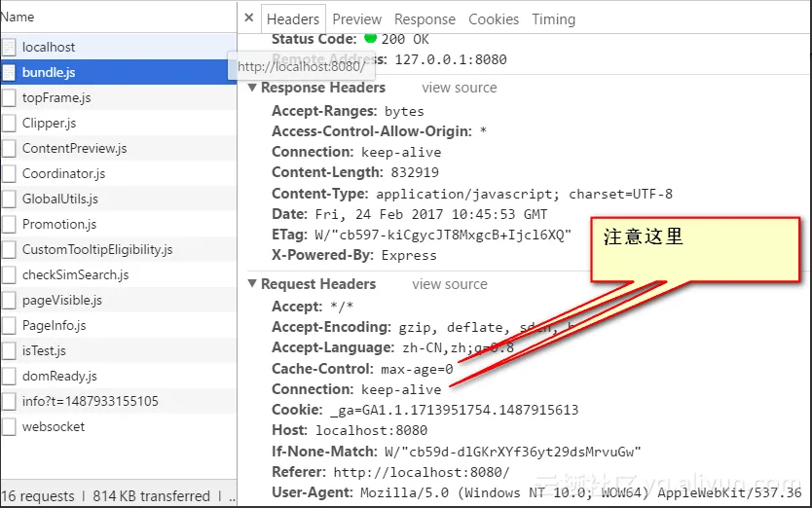Select the ContentPreview.js request
Screen dimensions: 812x508
pos(119,148)
